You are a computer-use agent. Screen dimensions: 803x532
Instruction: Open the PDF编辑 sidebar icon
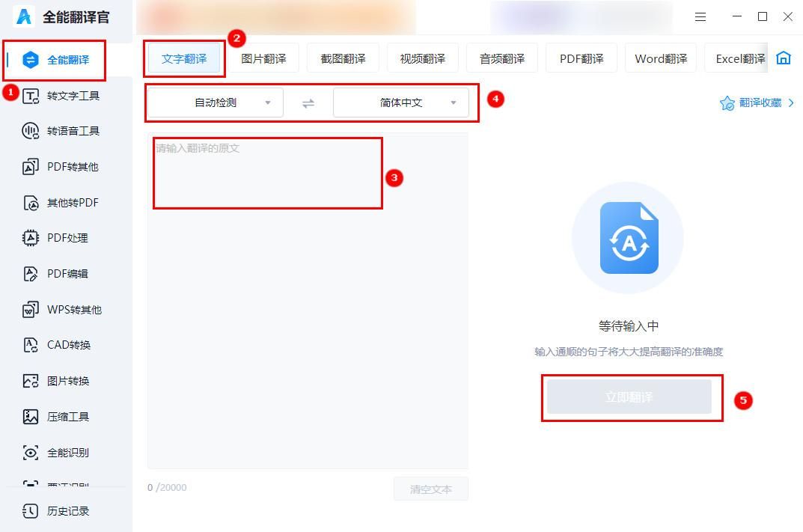[x=30, y=274]
